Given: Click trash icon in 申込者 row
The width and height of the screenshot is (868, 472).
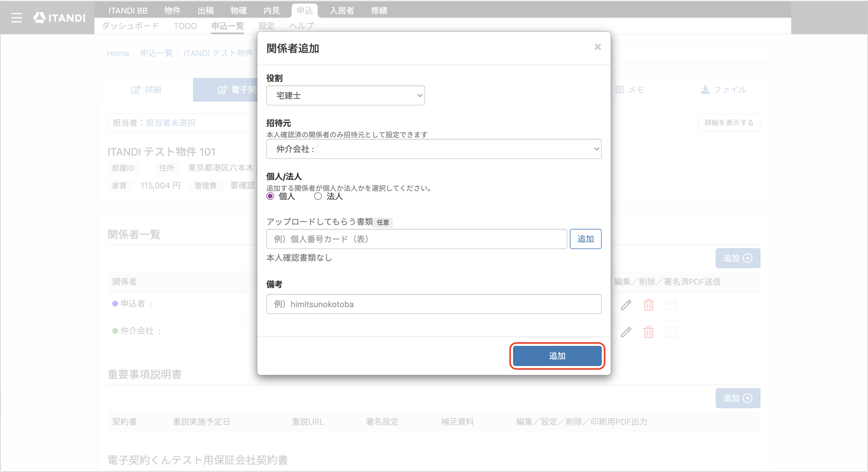Looking at the screenshot, I should [x=648, y=305].
